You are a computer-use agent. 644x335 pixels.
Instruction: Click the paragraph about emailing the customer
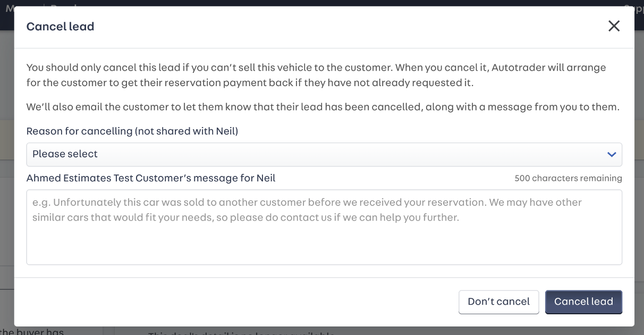(323, 107)
